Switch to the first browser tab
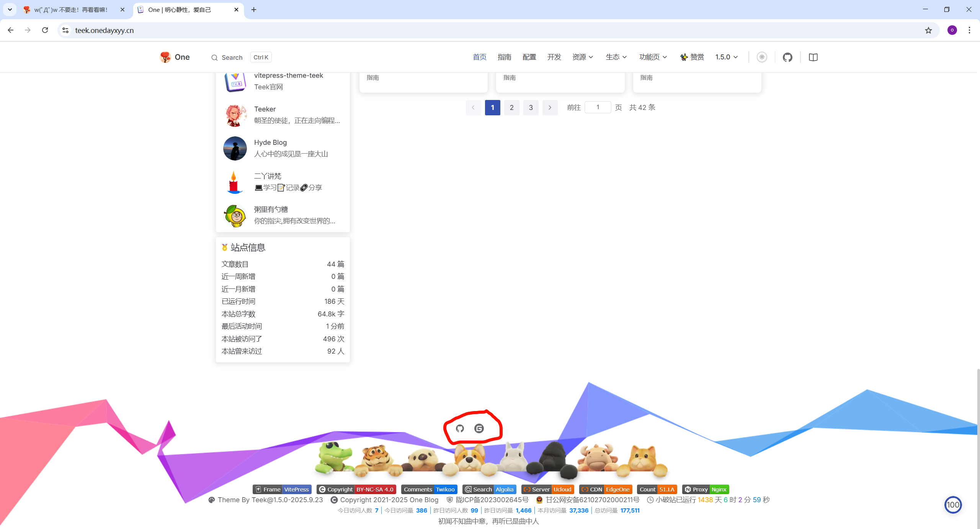 [71, 10]
